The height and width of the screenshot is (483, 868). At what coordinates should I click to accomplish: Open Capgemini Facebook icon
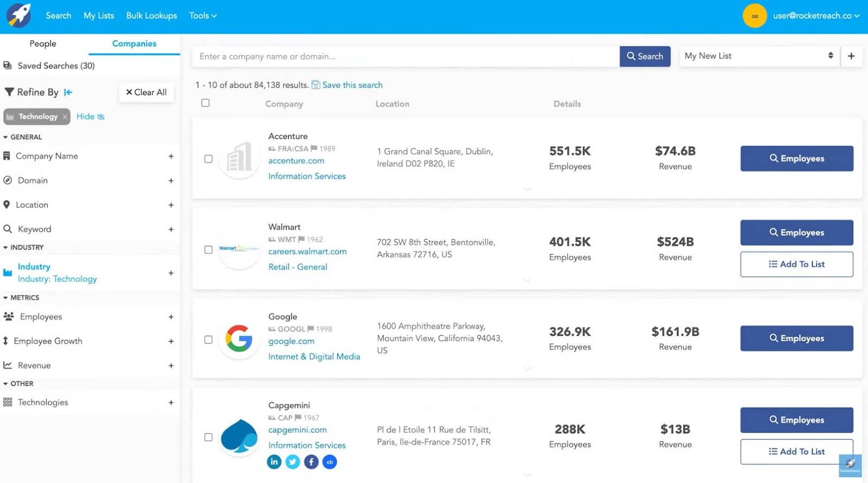(311, 462)
